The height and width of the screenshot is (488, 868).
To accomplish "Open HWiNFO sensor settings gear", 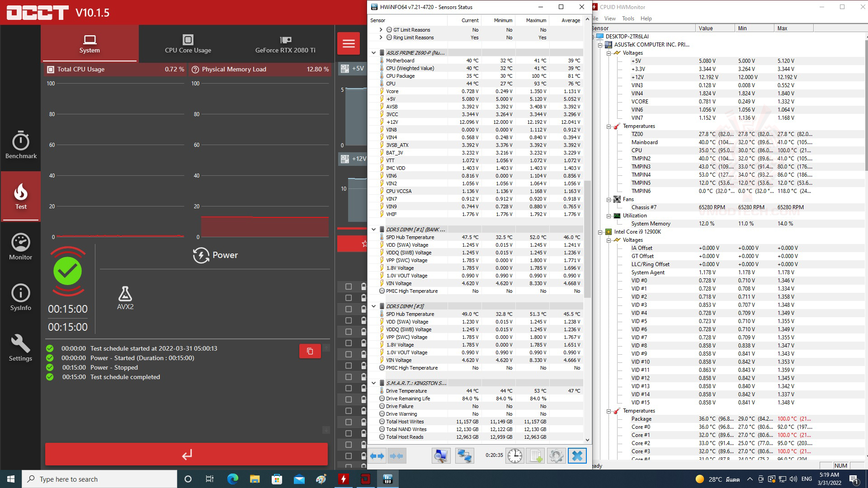I will pyautogui.click(x=556, y=455).
